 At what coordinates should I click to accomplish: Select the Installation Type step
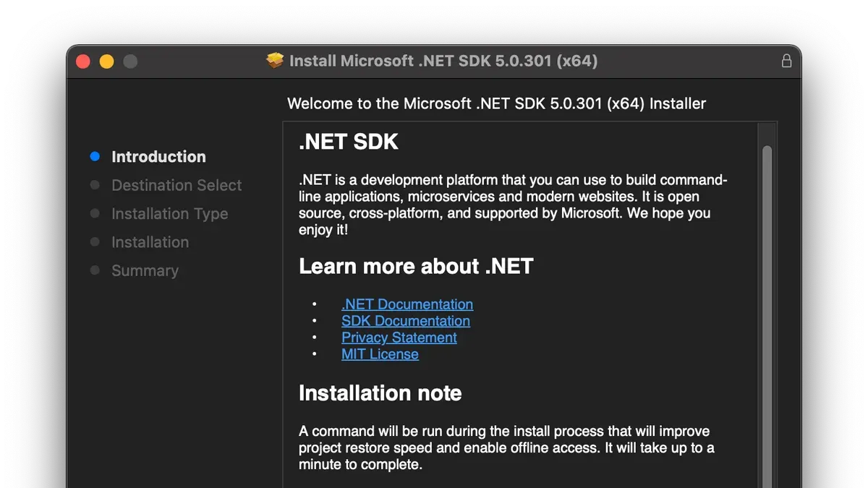pyautogui.click(x=169, y=214)
